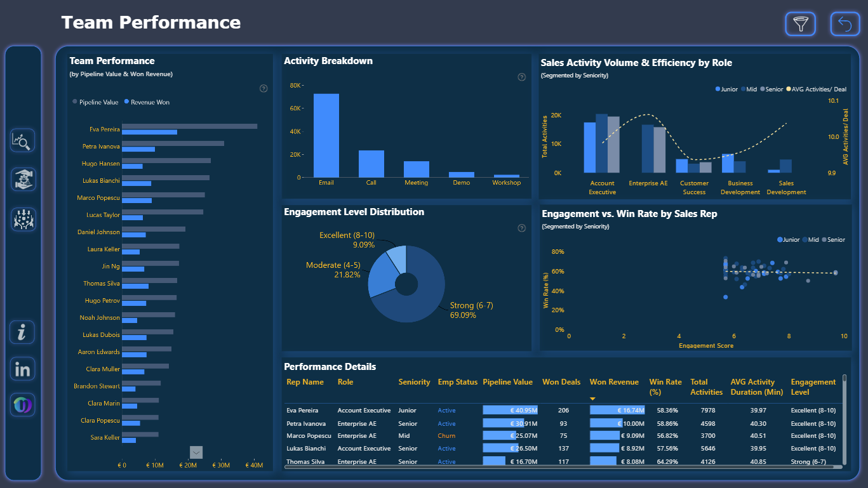Select Lucas Taylor label in bar chart
Viewport: 868px width, 488px height.
[103, 215]
